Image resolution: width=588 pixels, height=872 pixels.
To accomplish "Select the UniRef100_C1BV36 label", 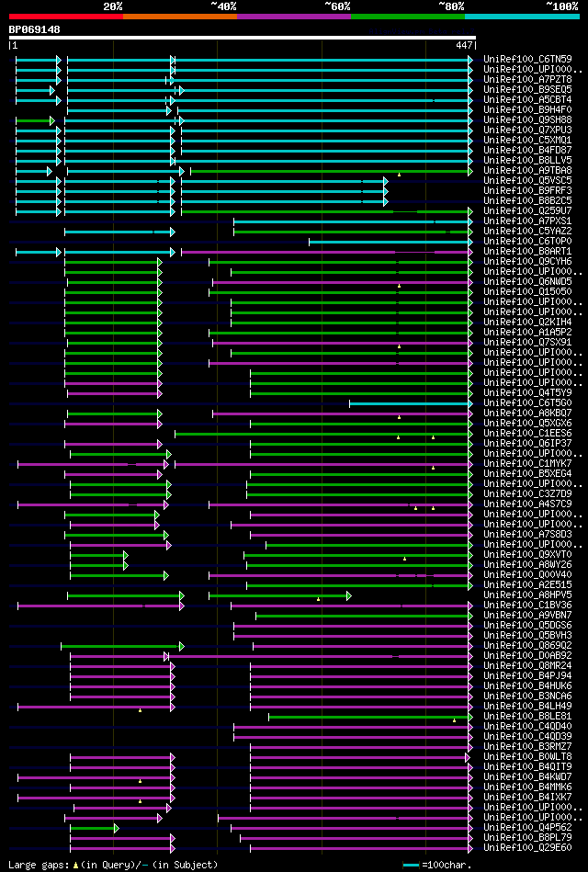I will point(527,605).
